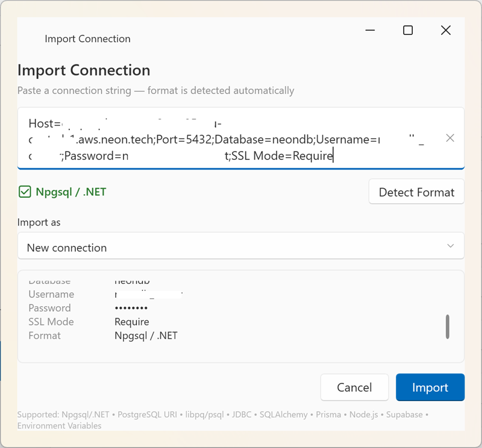Viewport: 482px width, 448px height.
Task: Click the 'Require' SSL Mode value
Action: (131, 321)
